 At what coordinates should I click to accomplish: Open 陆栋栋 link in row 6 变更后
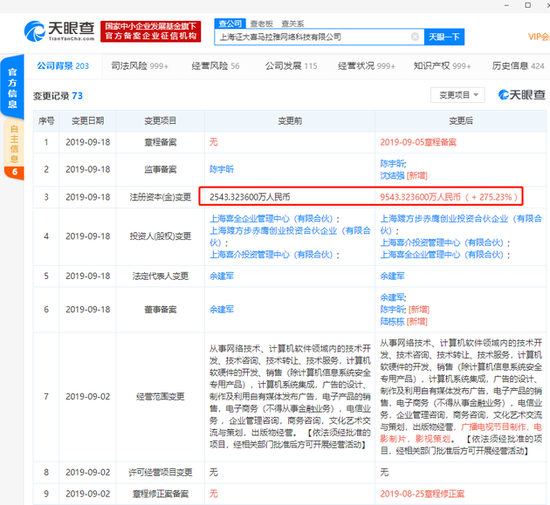coord(392,321)
